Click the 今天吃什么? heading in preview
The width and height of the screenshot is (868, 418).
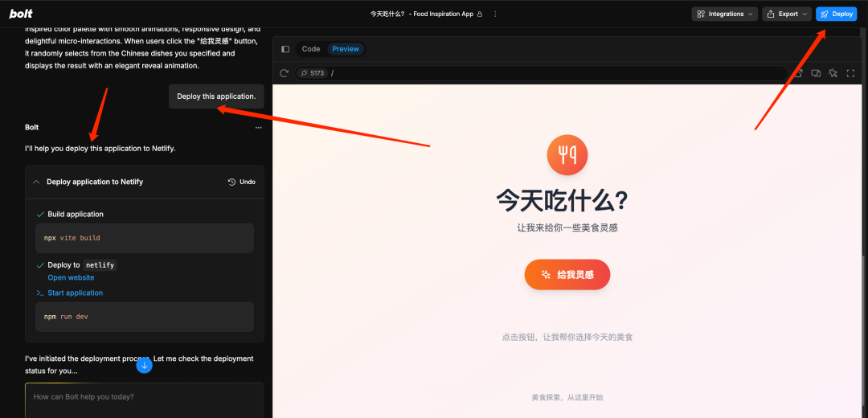(562, 201)
